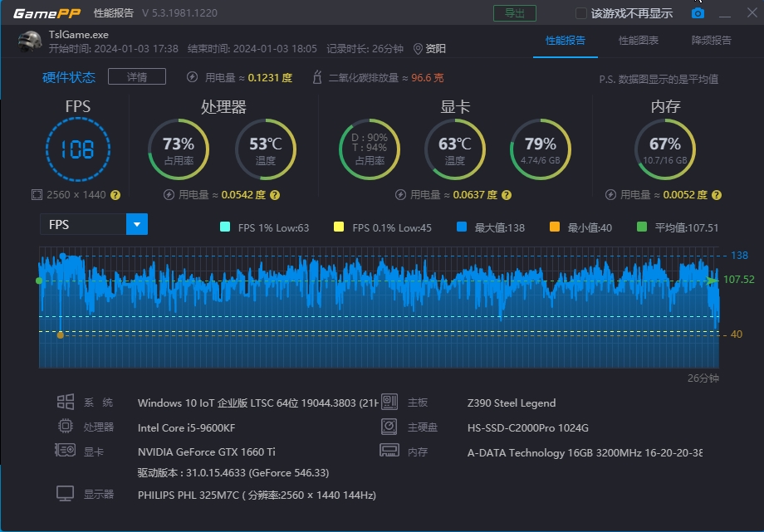Image resolution: width=764 pixels, height=532 pixels.
Task: Click the GamePP logo
Action: coord(47,13)
